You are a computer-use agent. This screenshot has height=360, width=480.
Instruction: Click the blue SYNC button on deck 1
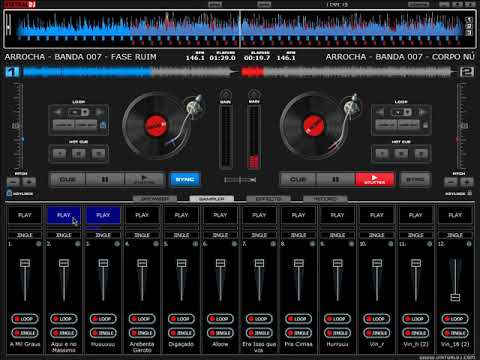[185, 179]
